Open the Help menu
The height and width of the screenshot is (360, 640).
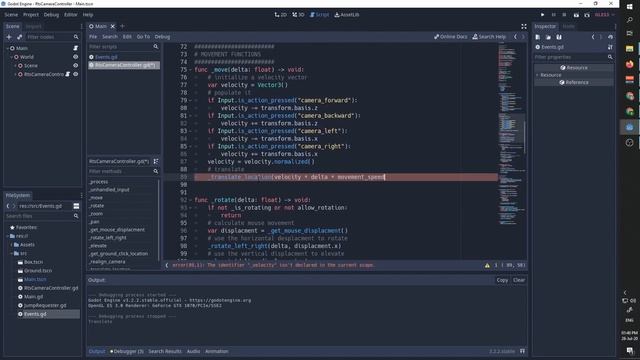pos(88,15)
